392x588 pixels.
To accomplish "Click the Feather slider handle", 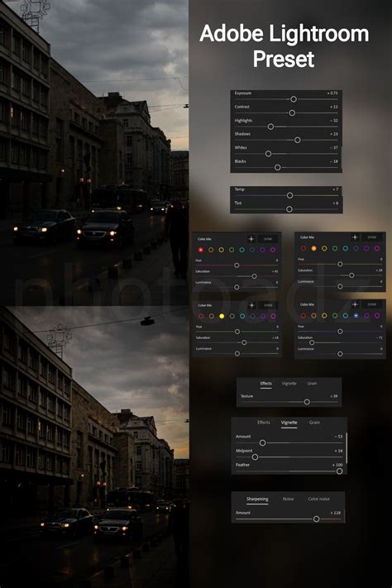I will (339, 471).
